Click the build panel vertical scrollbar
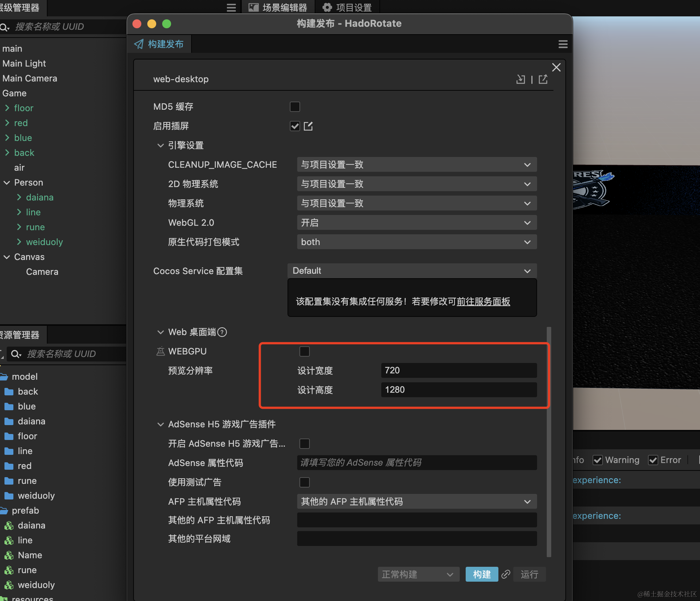The width and height of the screenshot is (700, 601). point(549,442)
